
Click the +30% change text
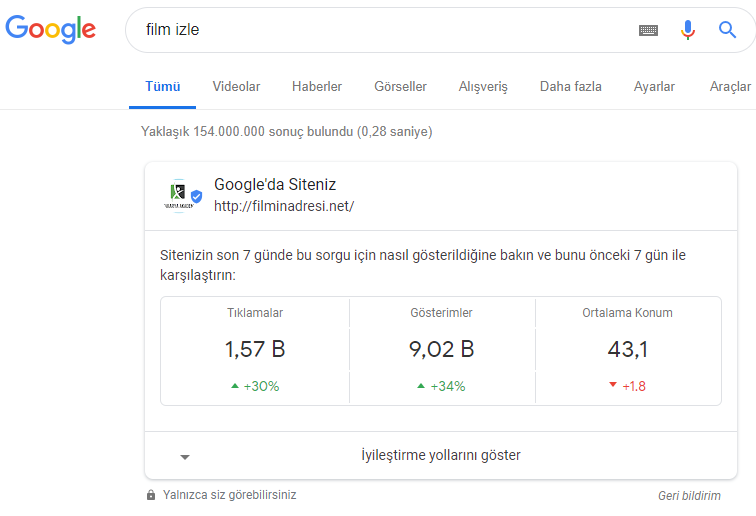pos(261,386)
